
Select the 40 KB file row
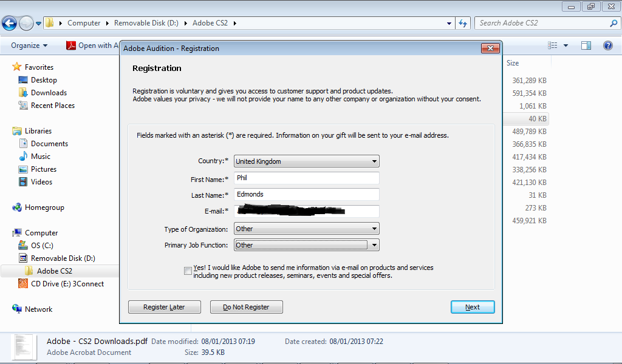click(x=527, y=119)
